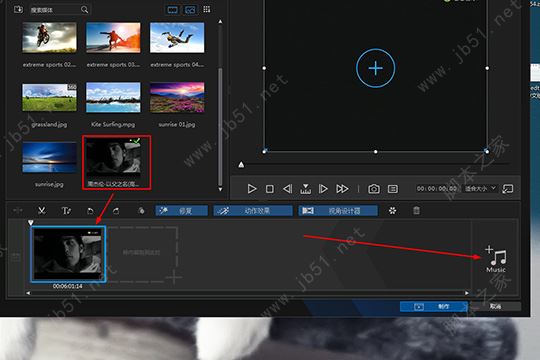Toggle the video media filter button
This screenshot has width=540, height=360.
click(x=173, y=10)
